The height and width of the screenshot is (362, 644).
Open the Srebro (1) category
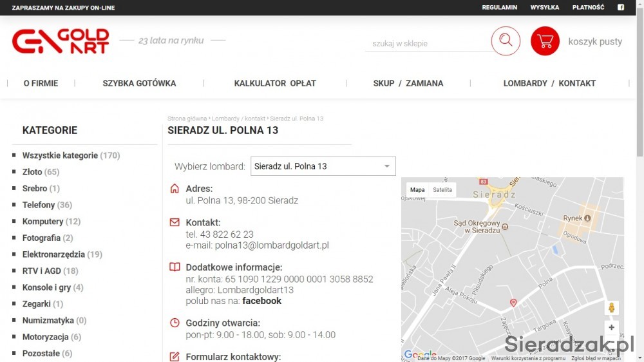tap(41, 188)
